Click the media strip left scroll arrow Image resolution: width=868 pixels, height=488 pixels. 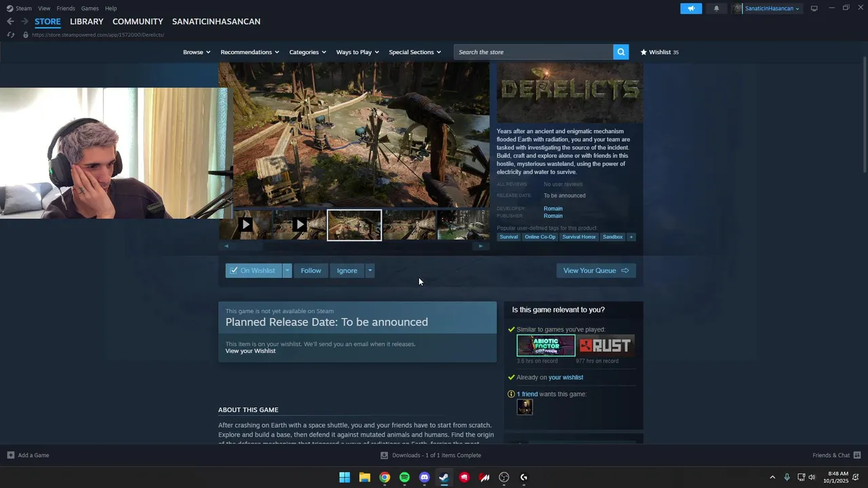point(226,246)
